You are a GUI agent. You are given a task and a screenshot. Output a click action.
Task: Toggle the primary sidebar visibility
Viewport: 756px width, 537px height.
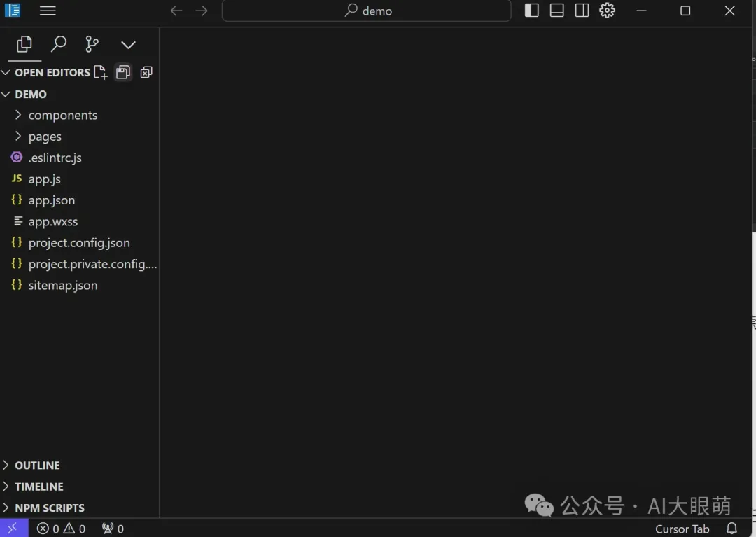click(x=532, y=11)
